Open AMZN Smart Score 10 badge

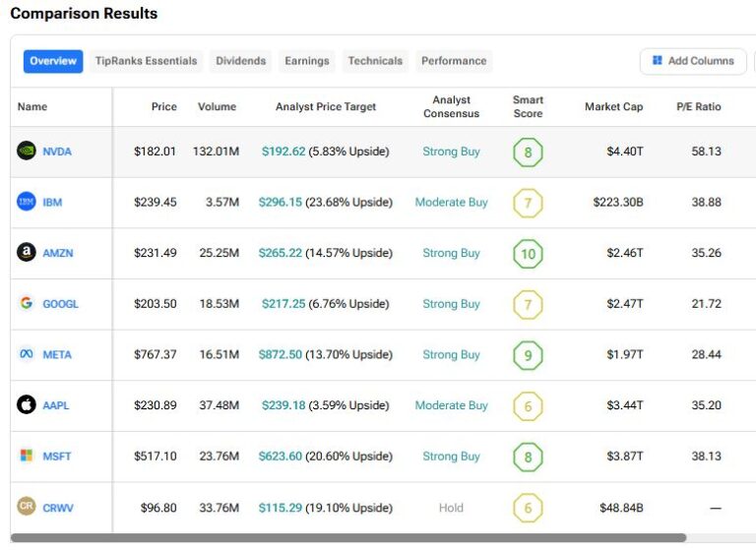528,254
